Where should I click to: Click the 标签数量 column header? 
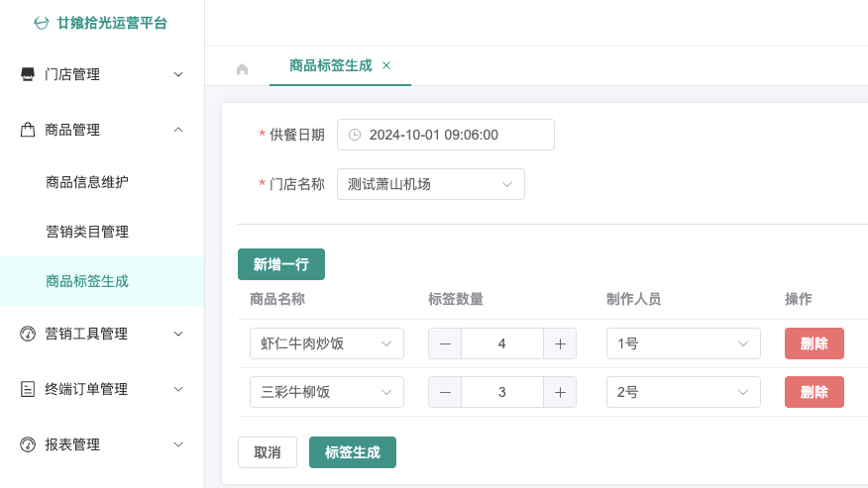pyautogui.click(x=456, y=299)
